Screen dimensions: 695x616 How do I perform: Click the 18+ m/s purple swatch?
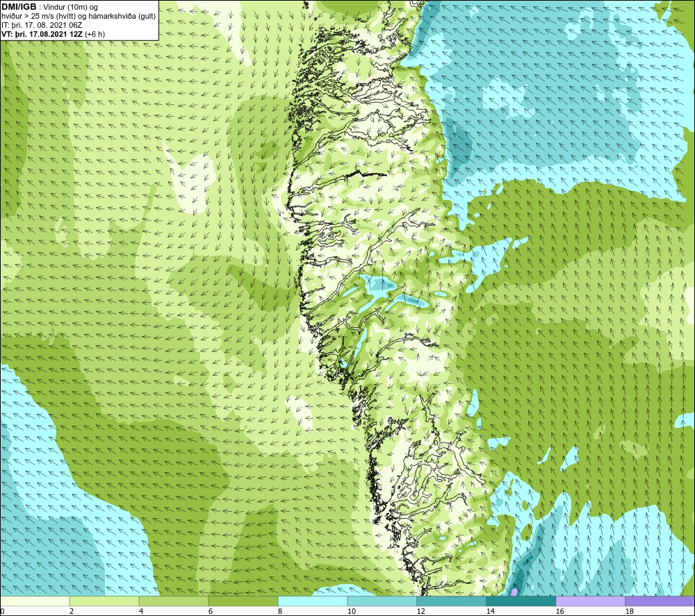[x=660, y=601]
